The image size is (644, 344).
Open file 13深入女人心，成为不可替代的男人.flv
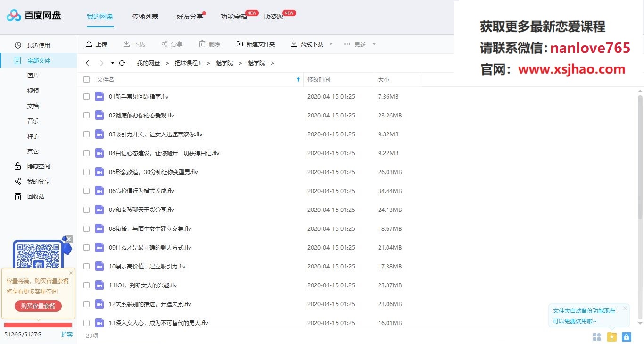[x=158, y=323]
